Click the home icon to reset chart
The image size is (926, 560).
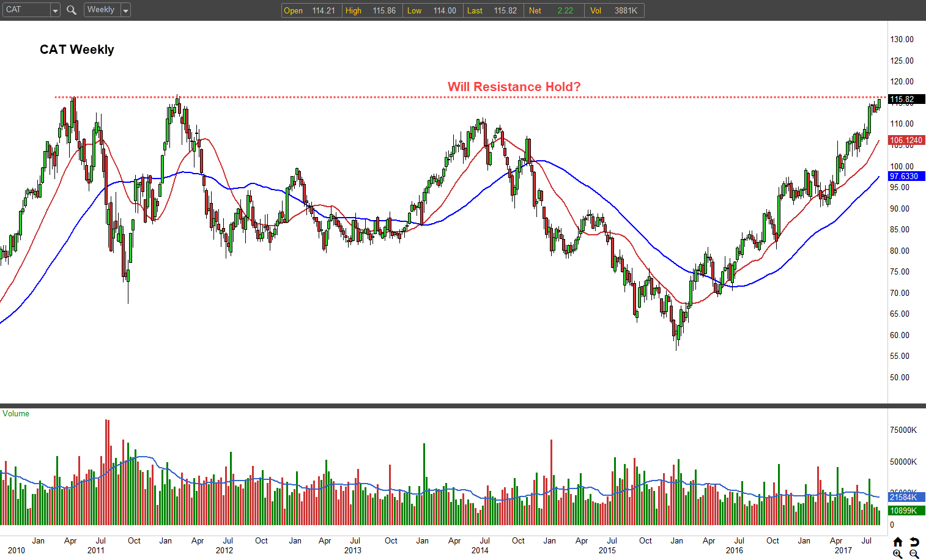(x=898, y=542)
